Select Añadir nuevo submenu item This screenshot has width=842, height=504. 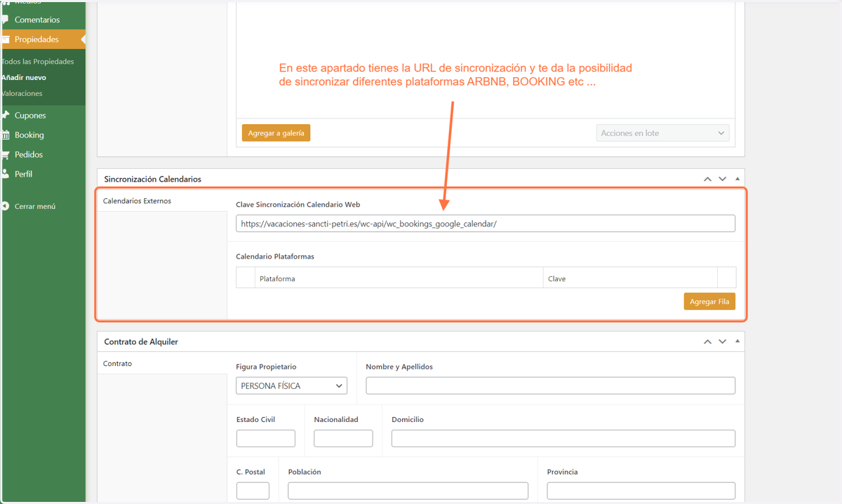pos(24,77)
